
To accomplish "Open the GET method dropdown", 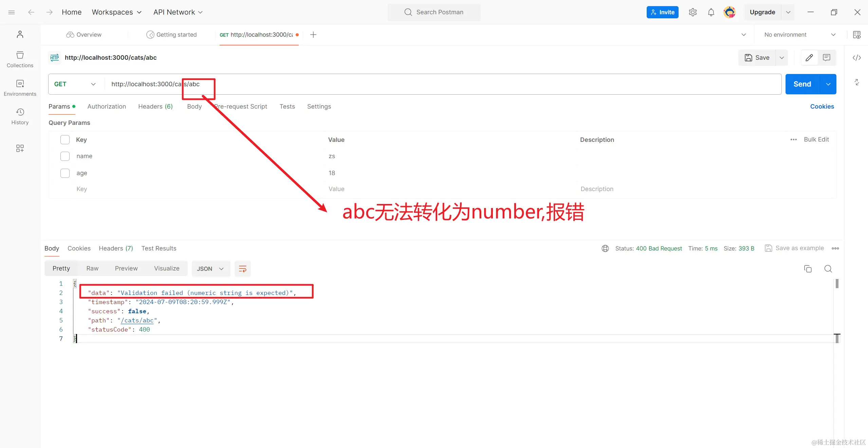I will (93, 84).
